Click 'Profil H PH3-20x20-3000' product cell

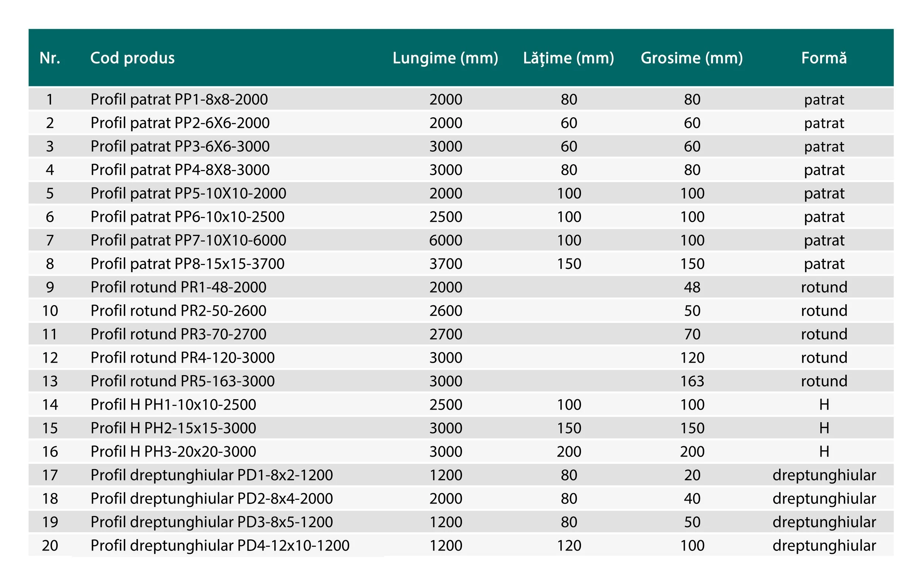click(173, 451)
